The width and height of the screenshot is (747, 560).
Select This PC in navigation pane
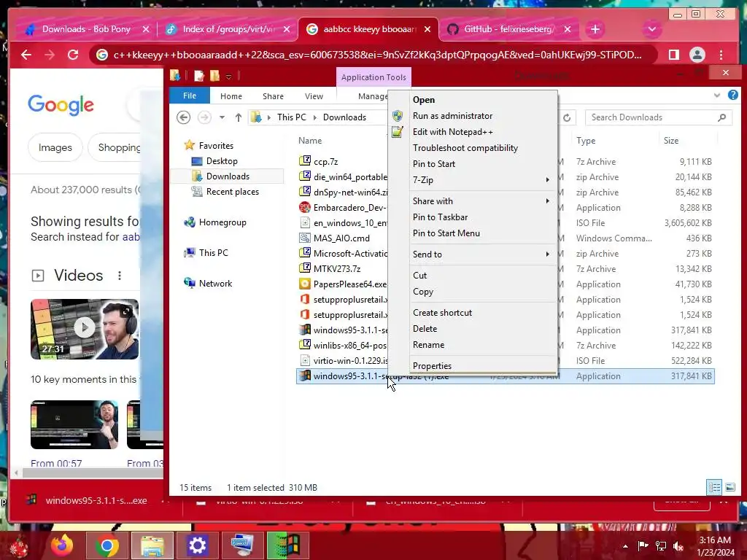click(214, 253)
